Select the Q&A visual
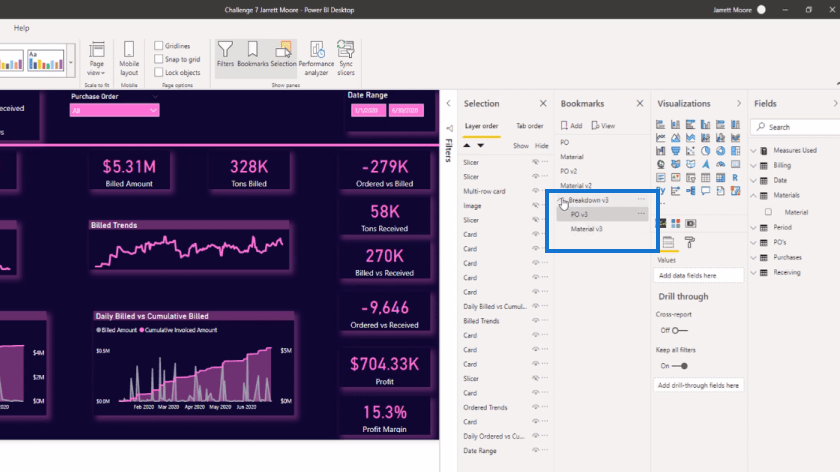Screen dimensions: 840x472 click(x=706, y=190)
